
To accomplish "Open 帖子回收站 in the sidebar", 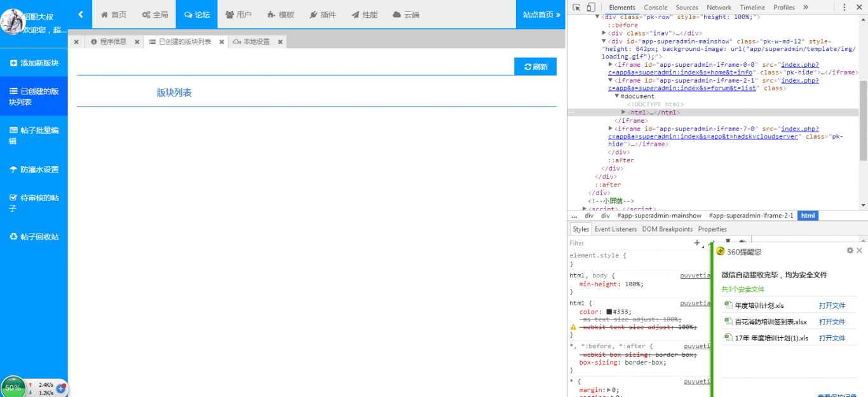I will click(34, 237).
